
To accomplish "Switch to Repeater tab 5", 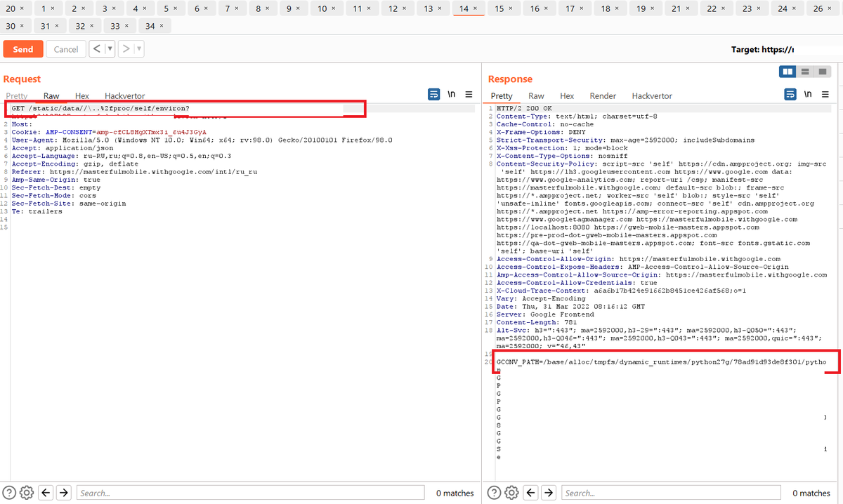I will 166,8.
